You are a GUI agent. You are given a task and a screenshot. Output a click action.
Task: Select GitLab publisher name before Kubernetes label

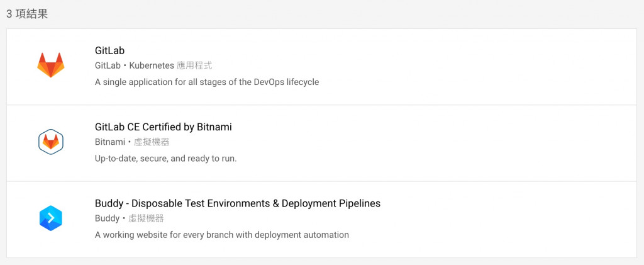coord(107,65)
